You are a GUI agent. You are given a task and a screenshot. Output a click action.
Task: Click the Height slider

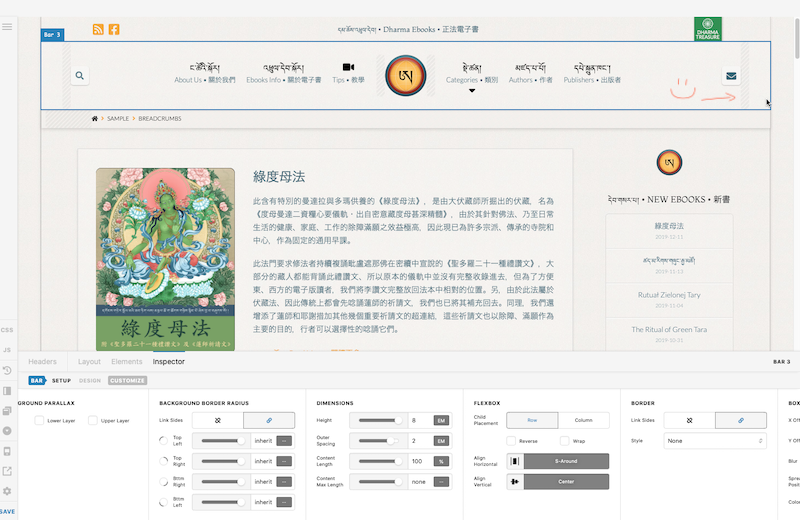click(380, 420)
